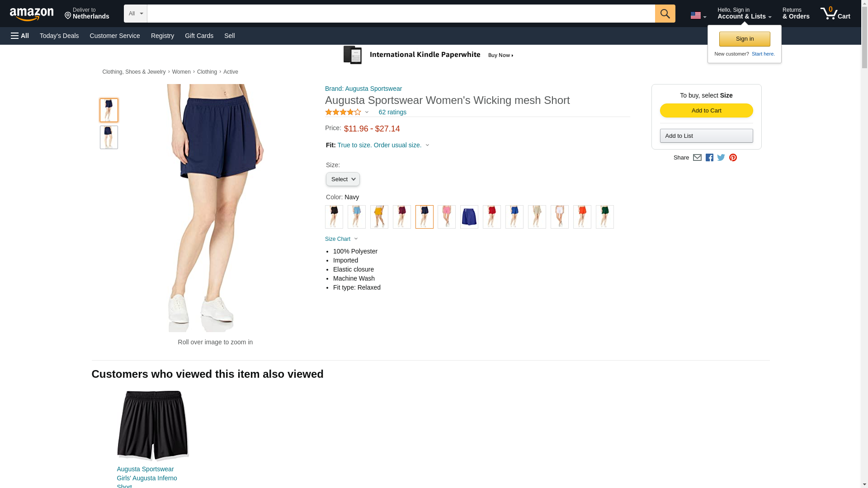Choose the black shorts color swatch

point(334,217)
